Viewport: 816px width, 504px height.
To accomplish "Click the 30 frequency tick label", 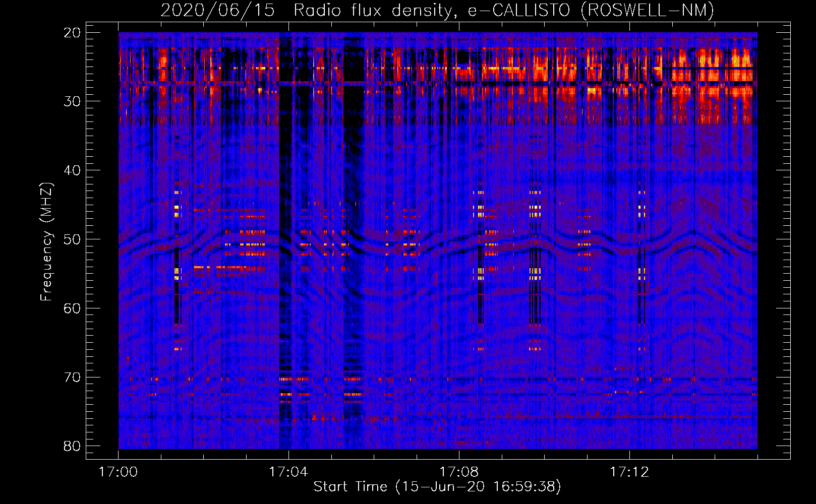I will (x=72, y=101).
